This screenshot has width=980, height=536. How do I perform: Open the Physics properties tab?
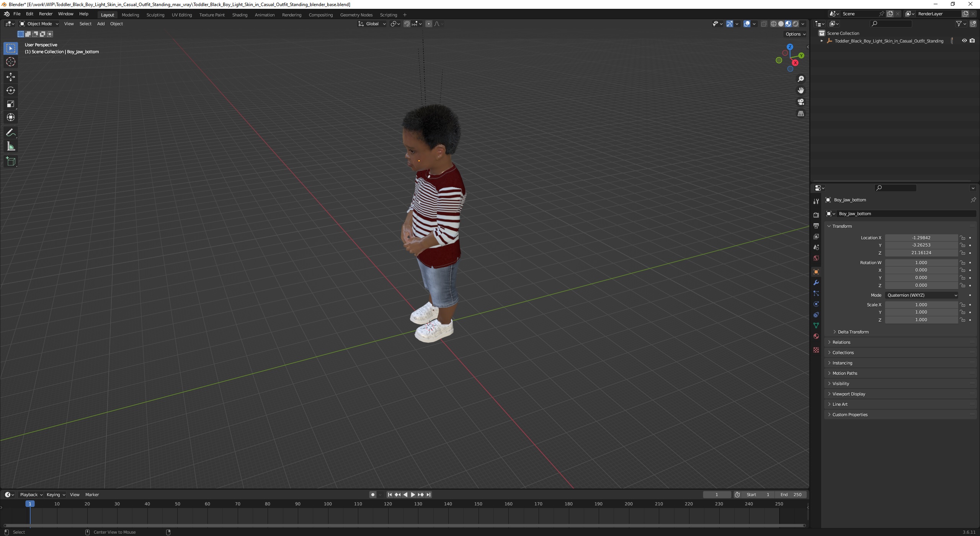click(816, 304)
